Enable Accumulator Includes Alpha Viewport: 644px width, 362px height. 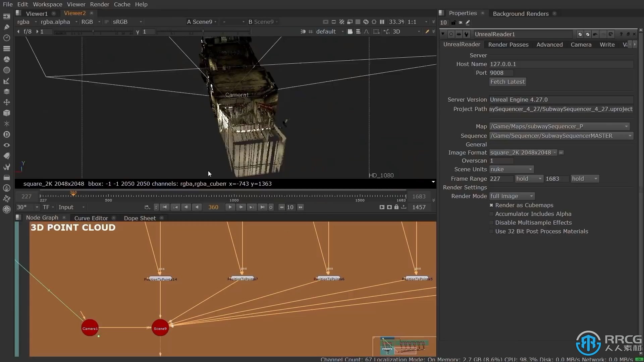pyautogui.click(x=491, y=214)
